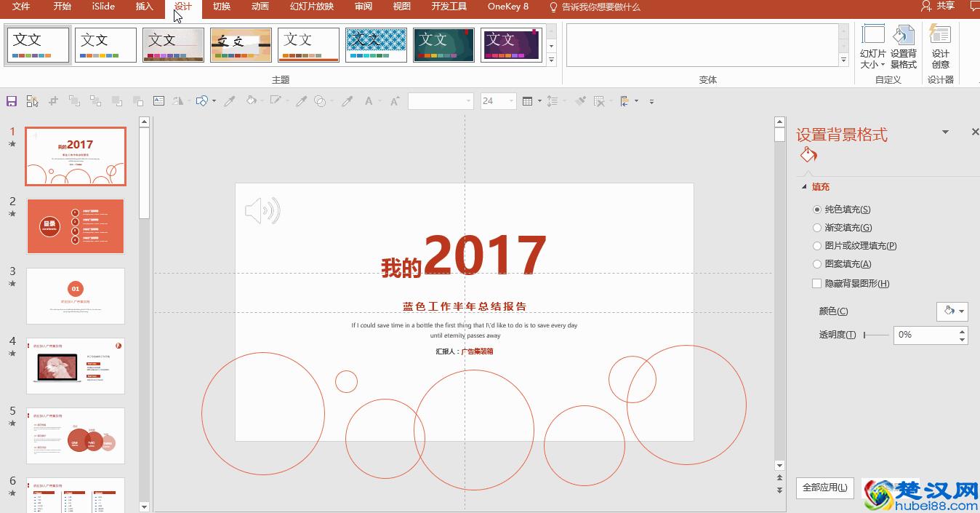The image size is (980, 513).
Task: Click the 全部应用 button
Action: [x=824, y=488]
